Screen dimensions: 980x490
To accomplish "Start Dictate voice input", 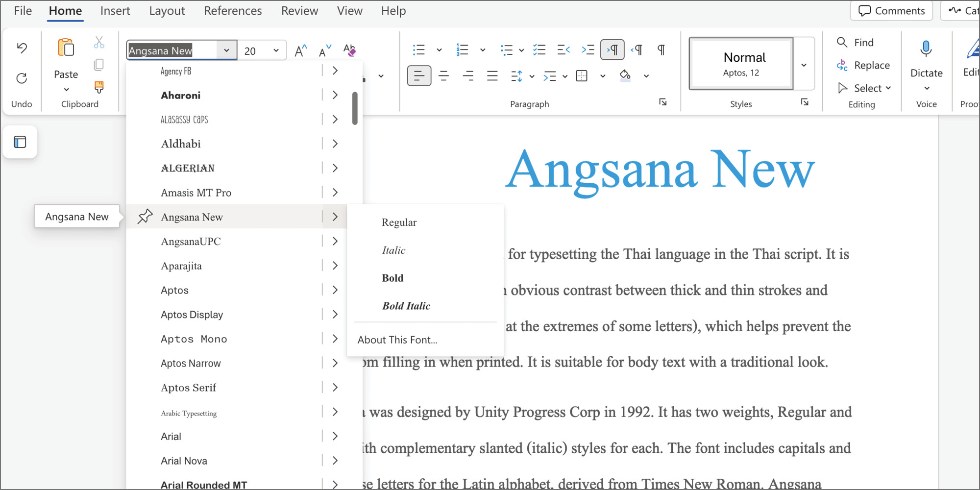I will click(926, 59).
